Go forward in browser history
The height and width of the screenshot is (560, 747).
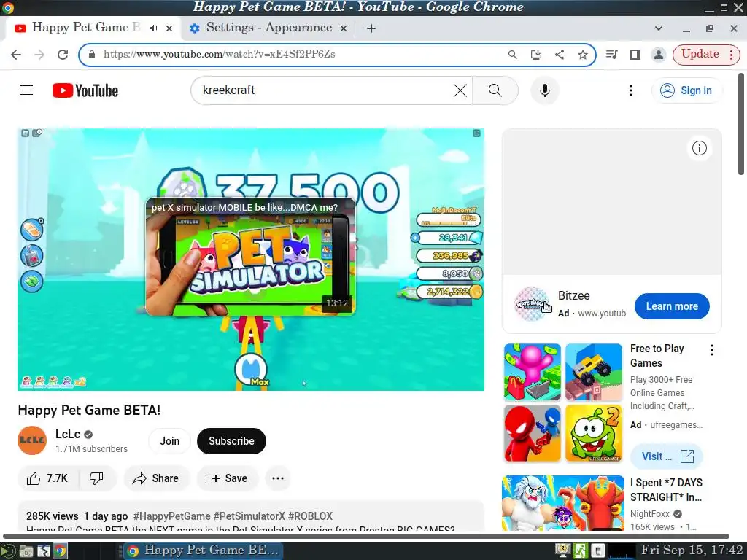coord(39,54)
